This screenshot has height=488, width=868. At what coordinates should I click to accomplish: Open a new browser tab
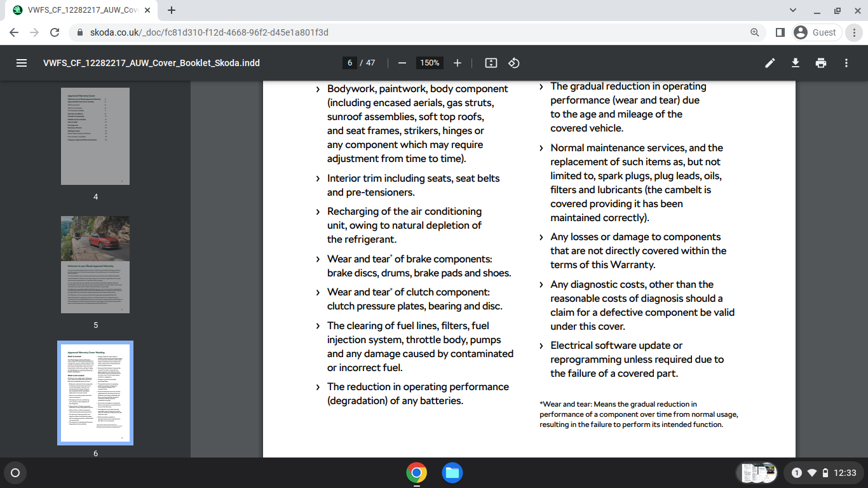pos(172,10)
